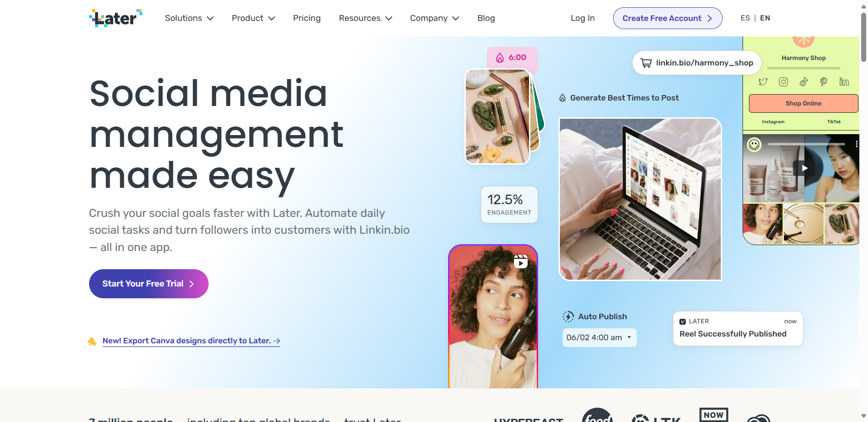Click the TikTok icon in Harmony Shop card

click(x=804, y=82)
